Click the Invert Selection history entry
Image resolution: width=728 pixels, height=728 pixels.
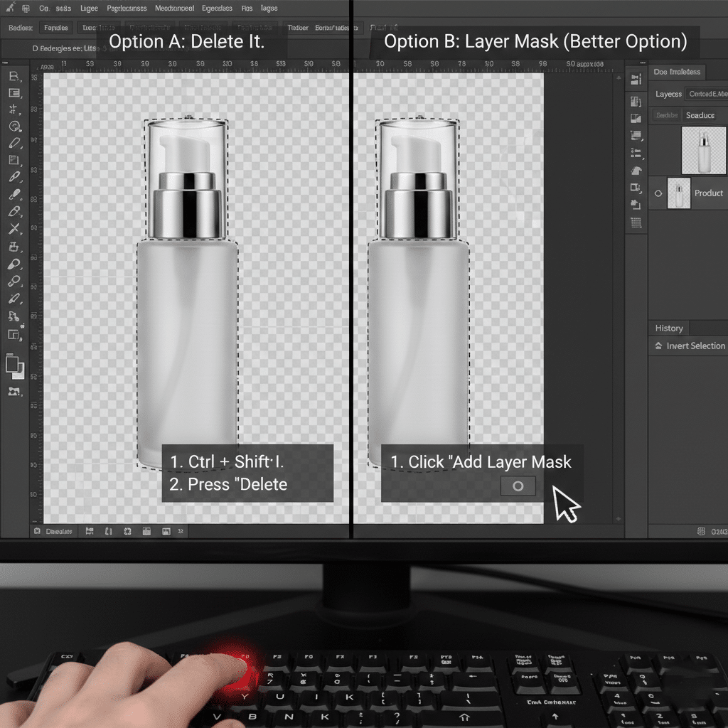point(695,346)
